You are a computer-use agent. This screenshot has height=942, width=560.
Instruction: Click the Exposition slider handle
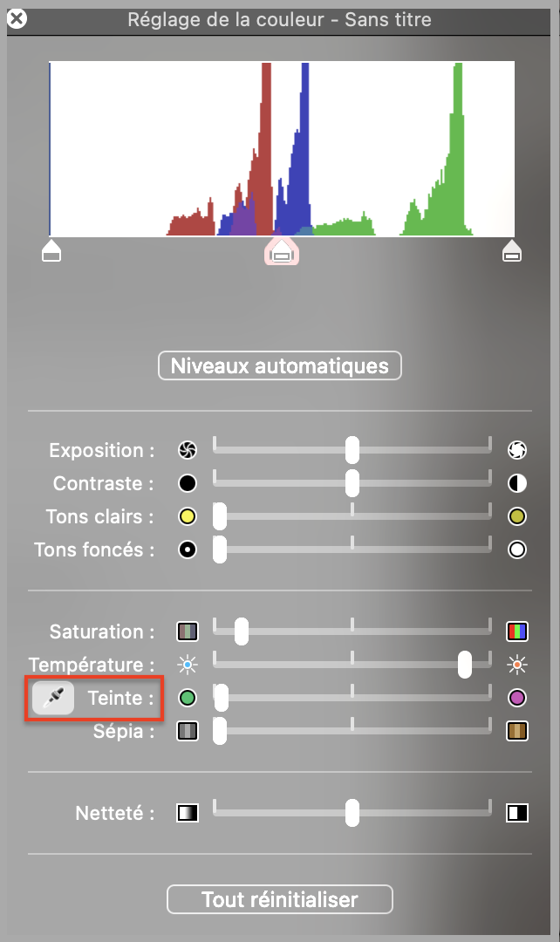point(352,450)
